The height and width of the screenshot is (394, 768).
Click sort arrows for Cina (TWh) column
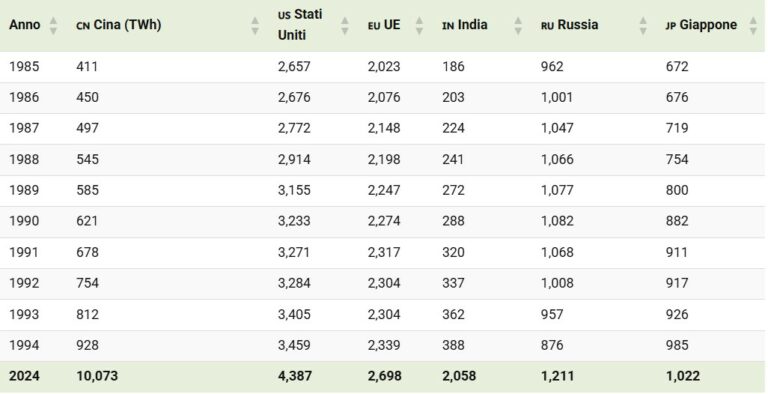[255, 25]
